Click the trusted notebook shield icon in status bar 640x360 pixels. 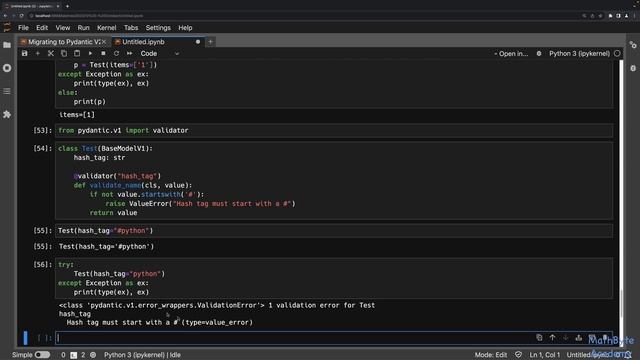pyautogui.click(x=518, y=355)
